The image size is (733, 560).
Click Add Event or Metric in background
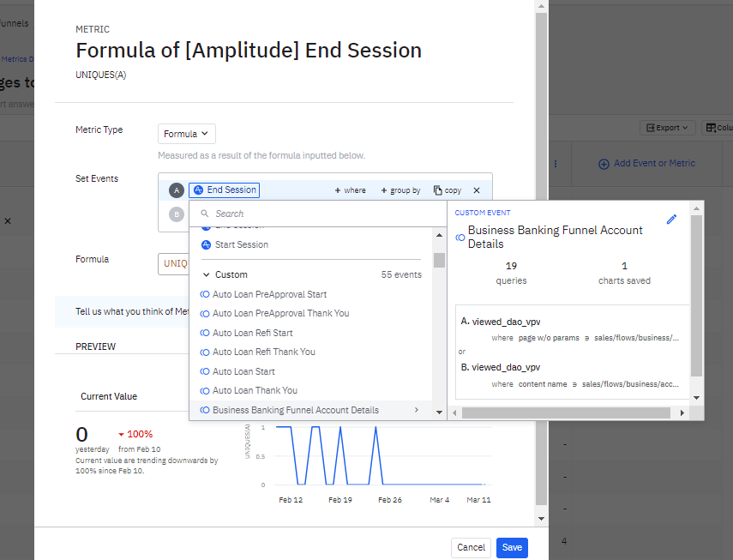[x=646, y=164]
